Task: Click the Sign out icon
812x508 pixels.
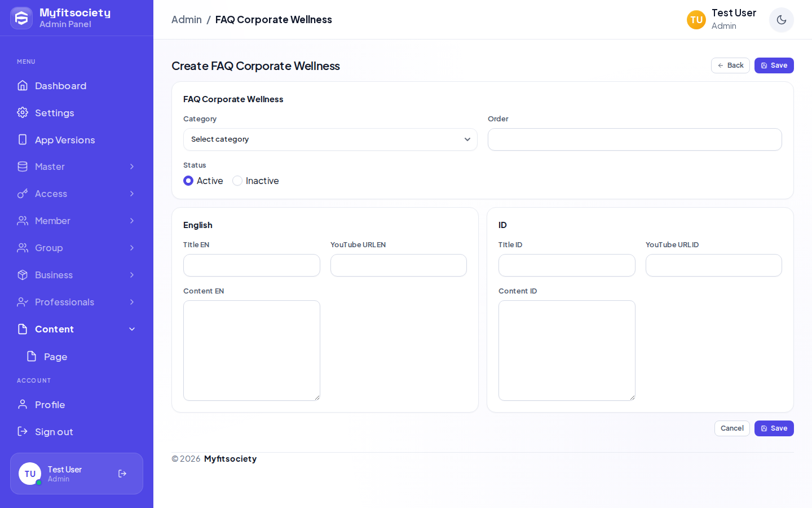Action: [x=23, y=431]
